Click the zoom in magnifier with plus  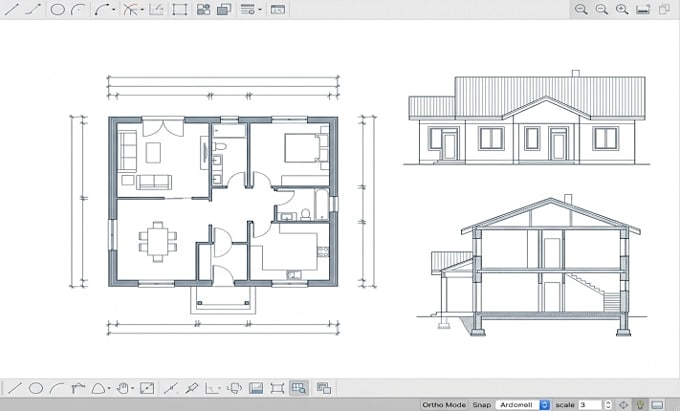pos(622,9)
